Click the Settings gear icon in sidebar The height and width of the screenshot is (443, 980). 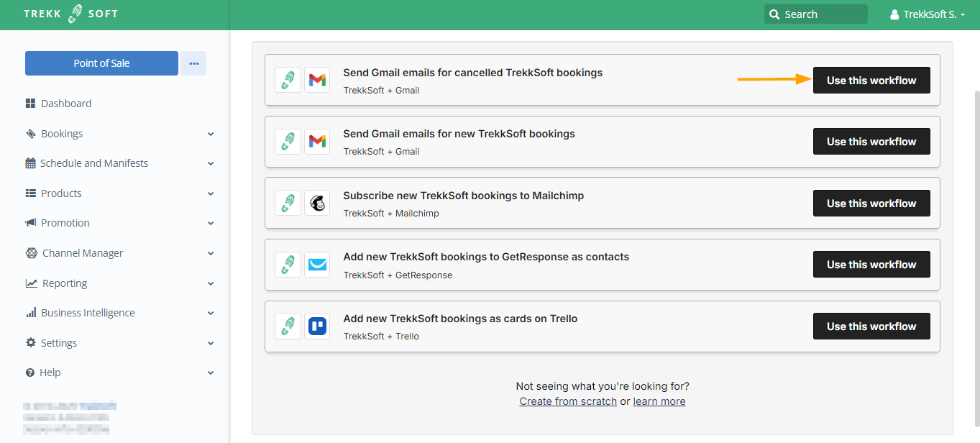(x=30, y=343)
